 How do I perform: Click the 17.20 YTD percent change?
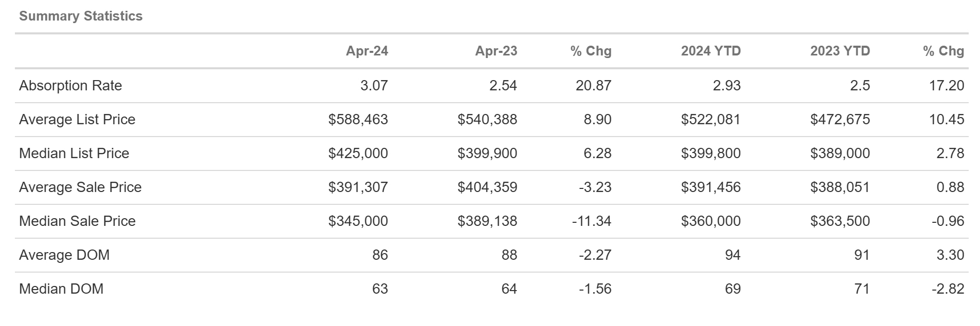pyautogui.click(x=946, y=85)
